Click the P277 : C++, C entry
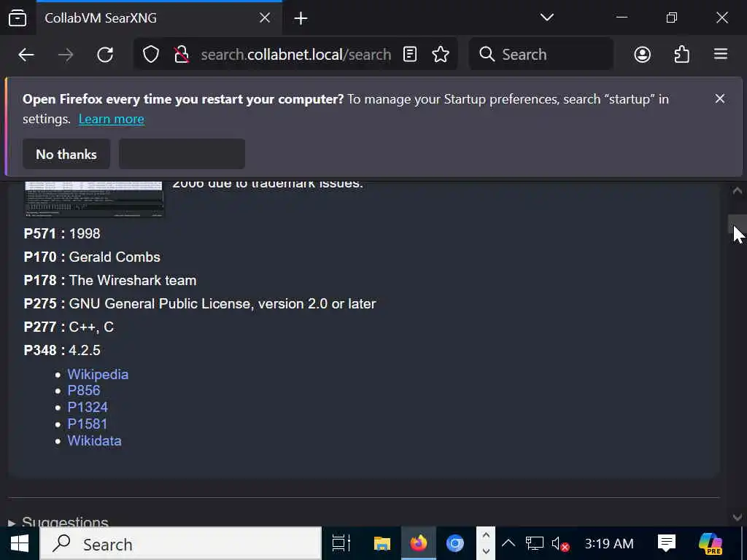 click(x=69, y=327)
